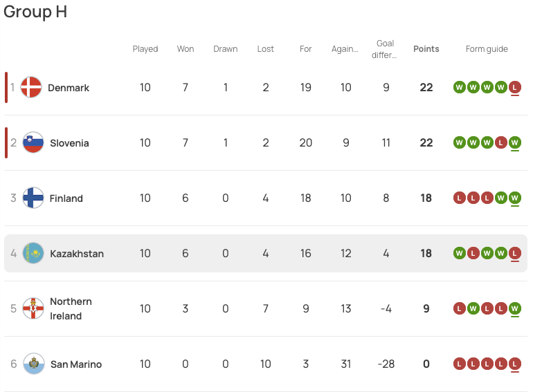Click Denmark's latest loss form badge
The width and height of the screenshot is (533, 392).
[514, 87]
